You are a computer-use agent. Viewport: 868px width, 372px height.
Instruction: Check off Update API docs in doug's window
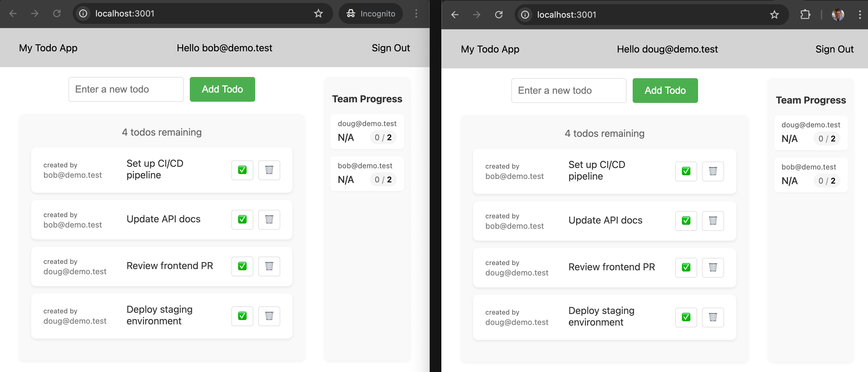pyautogui.click(x=686, y=221)
